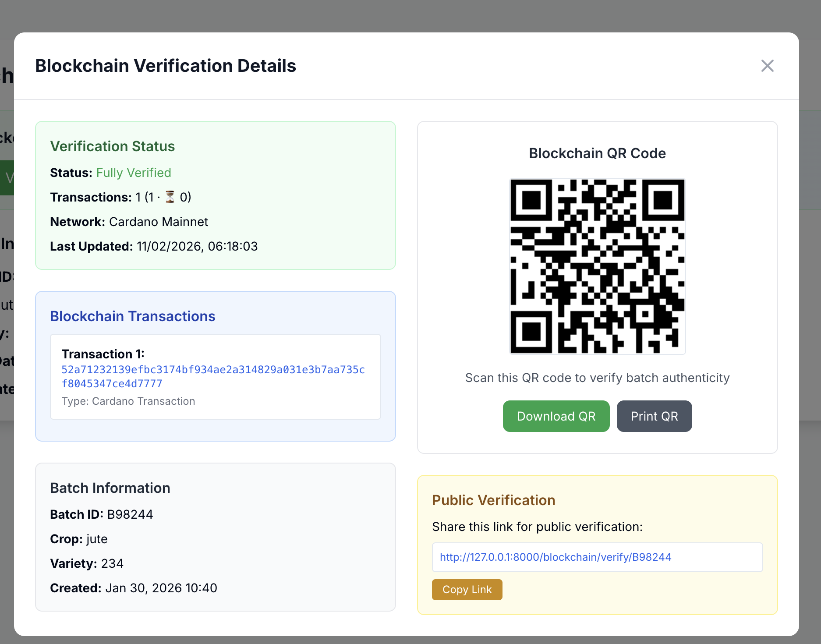Screen dimensions: 821x644
Task: Click the 'Blockchain Verification Details' title
Action: point(166,66)
